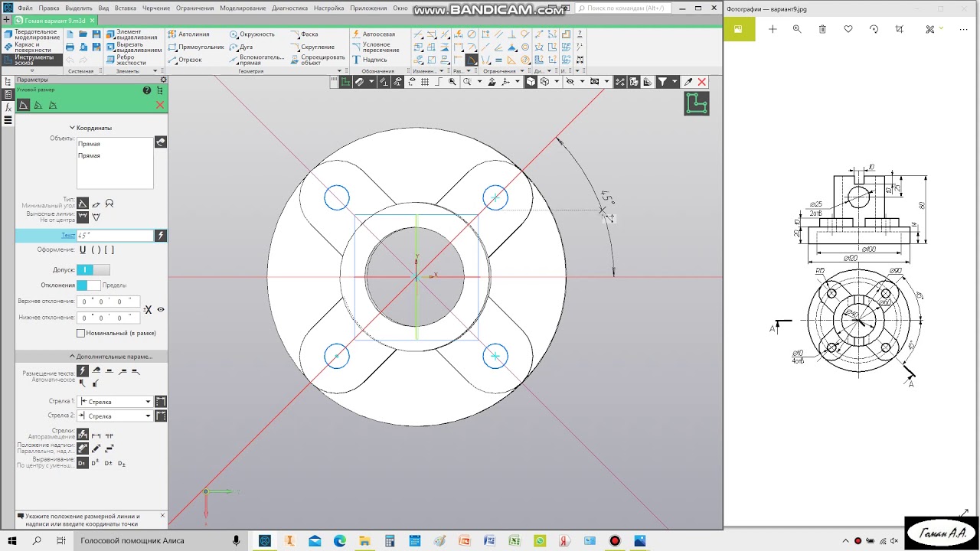Click the eyedropper icon in view toolbar

pos(688,82)
